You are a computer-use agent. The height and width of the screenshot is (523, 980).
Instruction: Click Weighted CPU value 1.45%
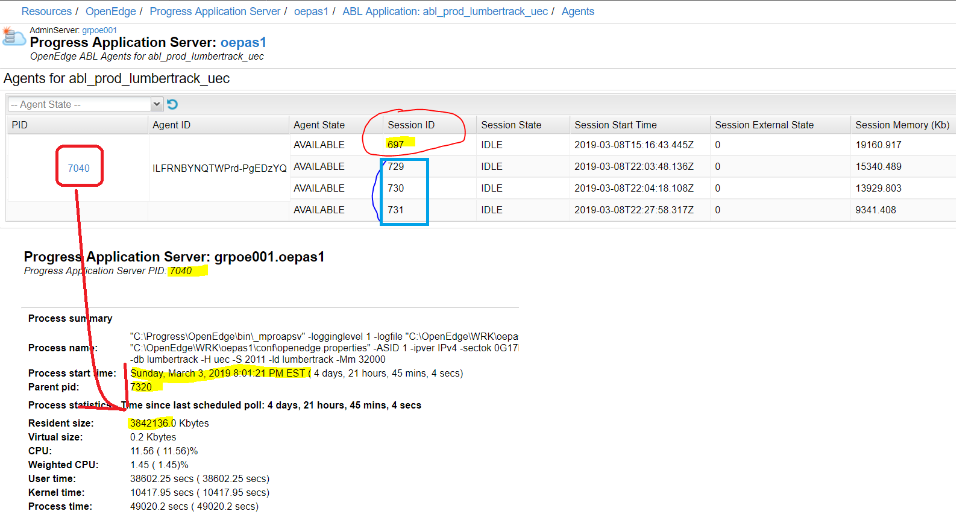[159, 465]
